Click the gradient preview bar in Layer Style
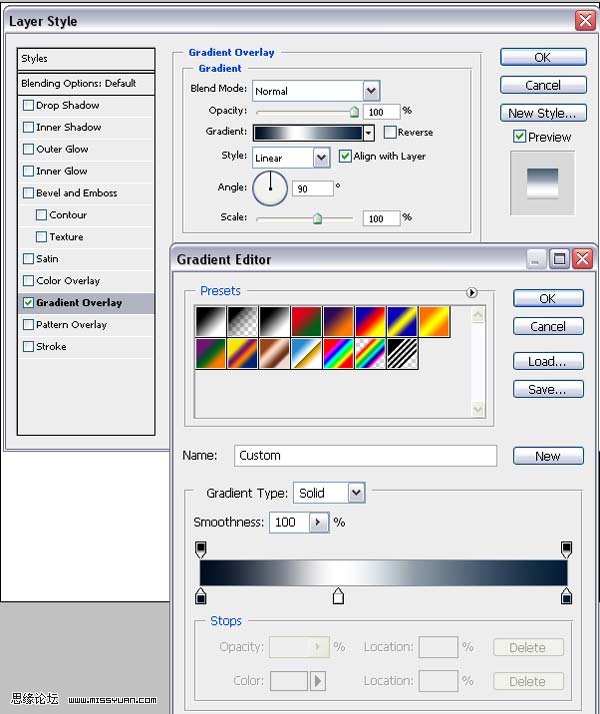 click(308, 133)
